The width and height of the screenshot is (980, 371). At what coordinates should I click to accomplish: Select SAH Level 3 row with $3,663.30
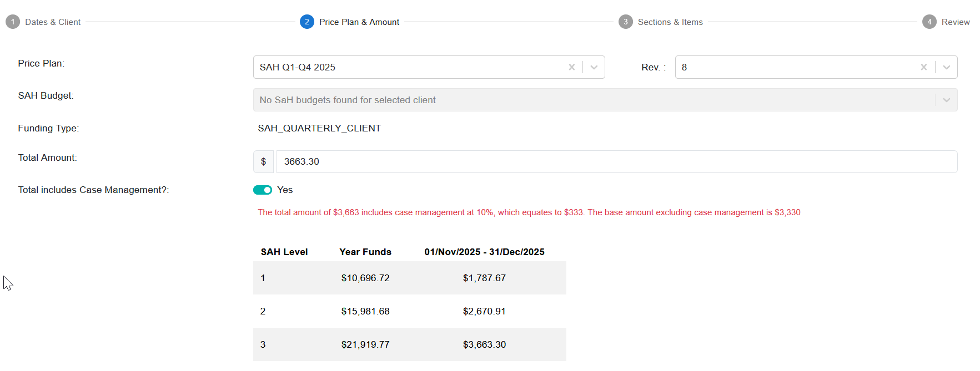[x=409, y=344]
